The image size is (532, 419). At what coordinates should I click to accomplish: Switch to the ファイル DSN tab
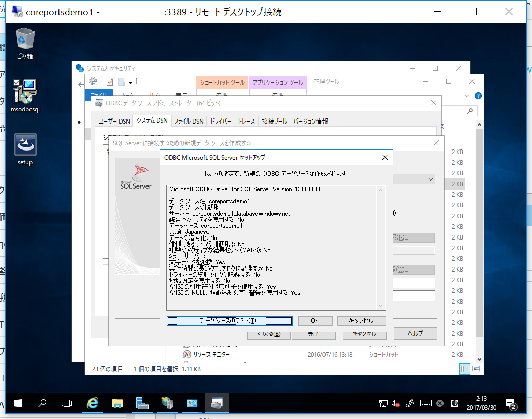click(x=189, y=121)
